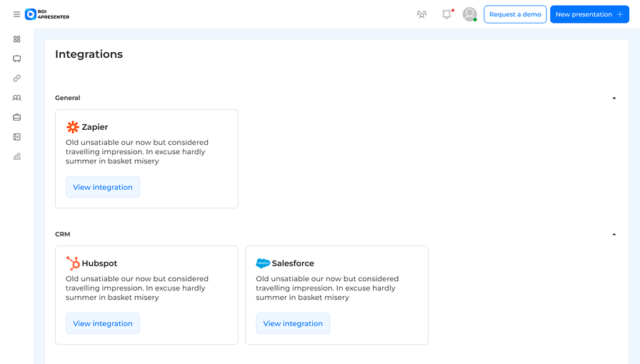Click the Hubspot logo icon
This screenshot has width=640, height=364.
coord(73,263)
